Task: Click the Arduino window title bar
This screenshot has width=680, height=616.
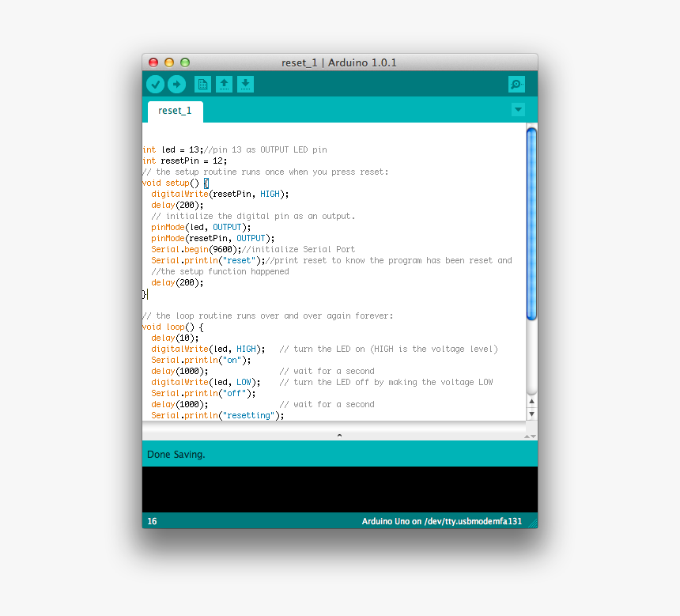Action: [x=340, y=62]
